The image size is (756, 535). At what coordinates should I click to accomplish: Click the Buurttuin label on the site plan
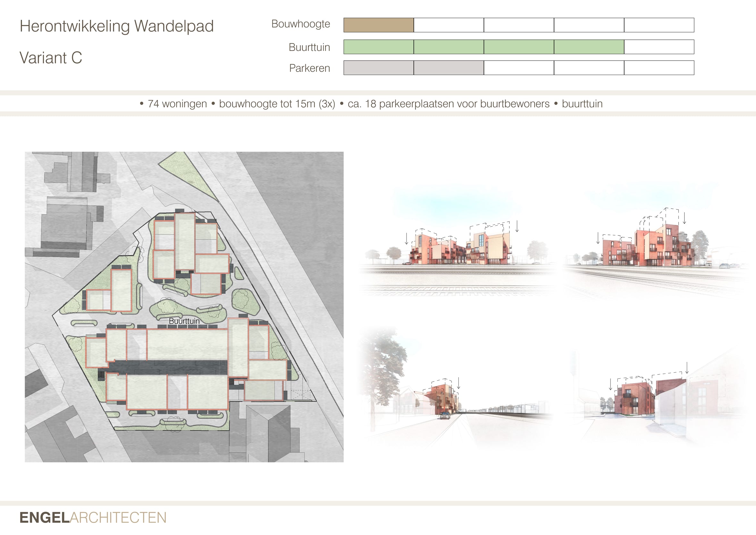point(184,321)
